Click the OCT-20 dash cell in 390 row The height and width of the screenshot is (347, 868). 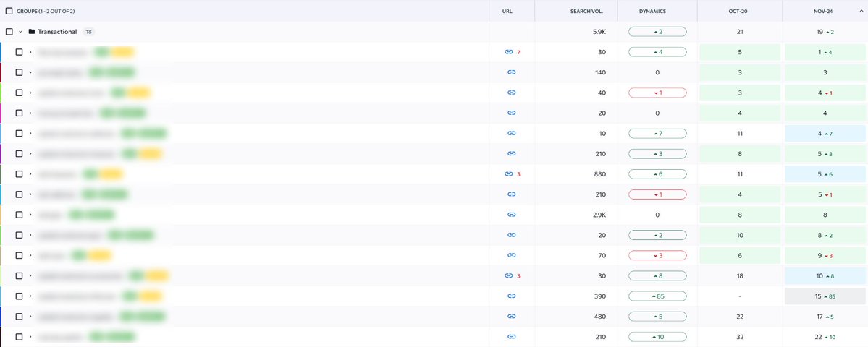click(x=740, y=296)
